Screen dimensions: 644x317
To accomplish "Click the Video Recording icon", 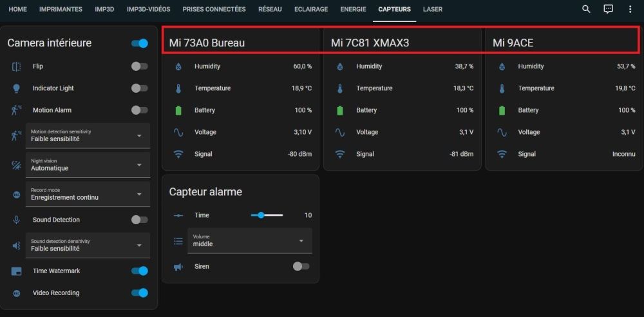I will coord(17,293).
